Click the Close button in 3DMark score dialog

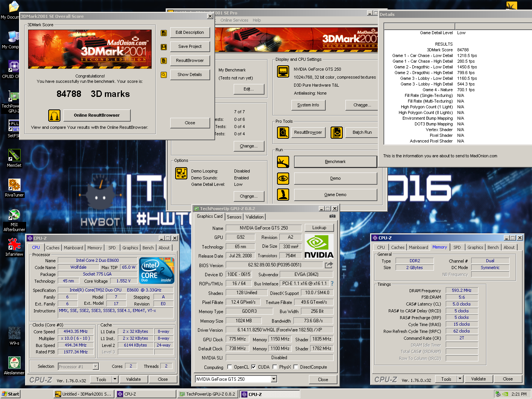pyautogui.click(x=190, y=123)
